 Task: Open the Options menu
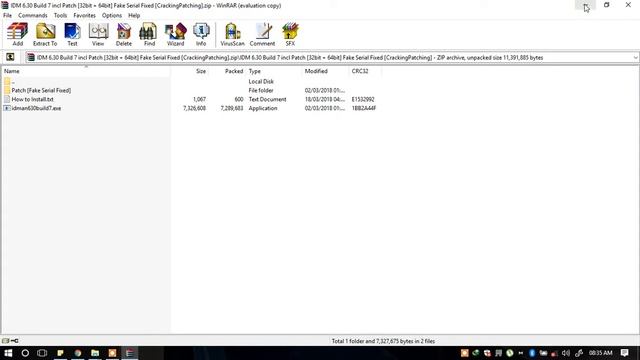point(112,16)
